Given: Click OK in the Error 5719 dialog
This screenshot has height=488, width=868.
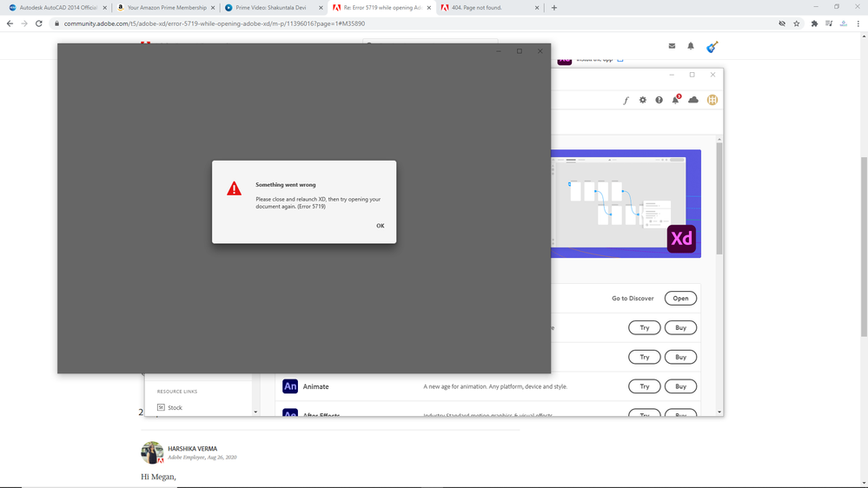Looking at the screenshot, I should coord(380,226).
